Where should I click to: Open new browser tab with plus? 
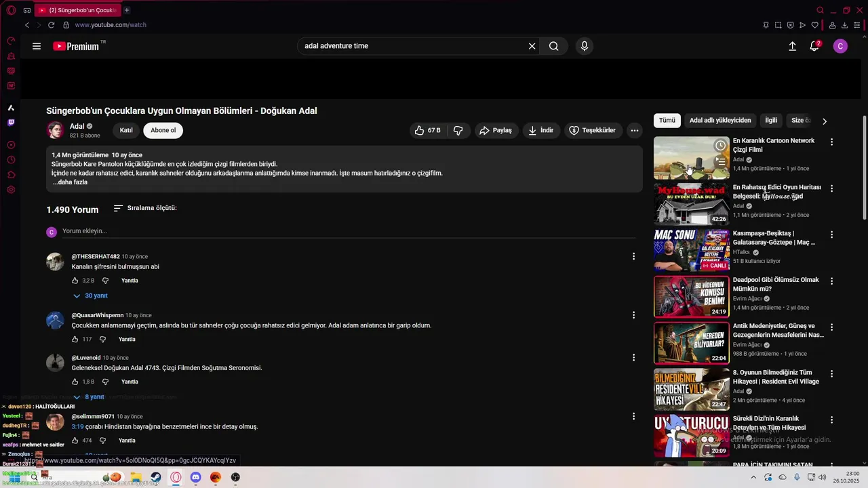coord(127,10)
